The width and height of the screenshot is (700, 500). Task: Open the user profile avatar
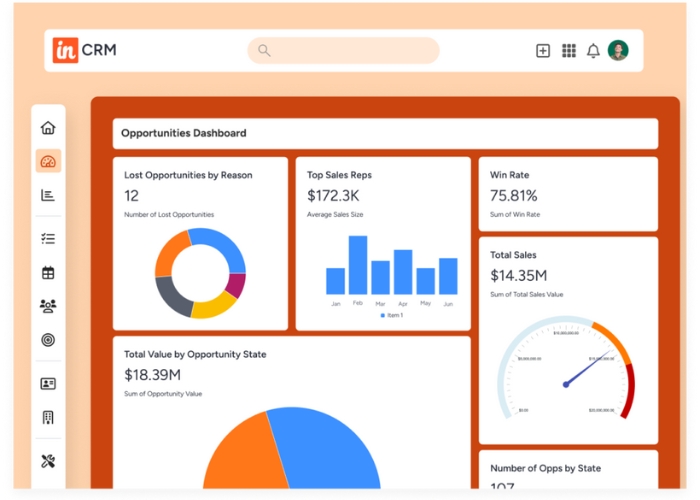pos(618,50)
